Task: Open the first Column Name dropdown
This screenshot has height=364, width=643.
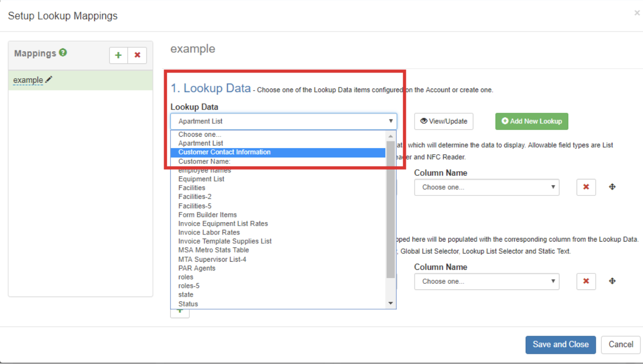Action: click(486, 187)
